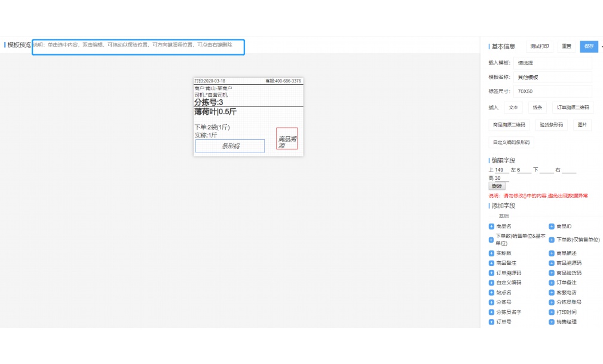The height and width of the screenshot is (364, 603).
Task: Click the plus icon beside 商品ID
Action: pos(552,227)
